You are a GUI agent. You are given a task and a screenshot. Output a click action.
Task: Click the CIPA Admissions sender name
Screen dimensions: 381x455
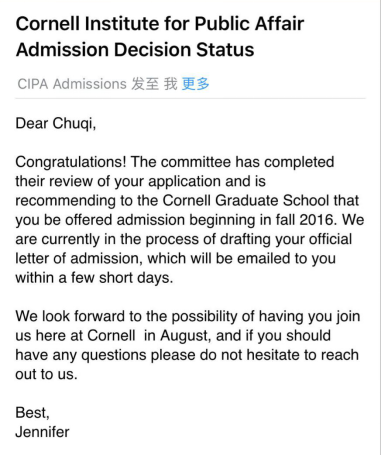(x=72, y=84)
